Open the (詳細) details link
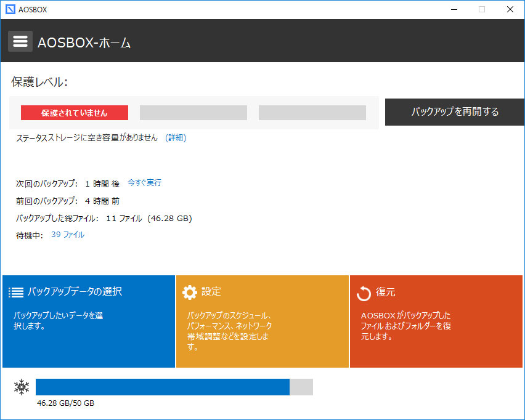This screenshot has height=420, width=525. click(176, 137)
